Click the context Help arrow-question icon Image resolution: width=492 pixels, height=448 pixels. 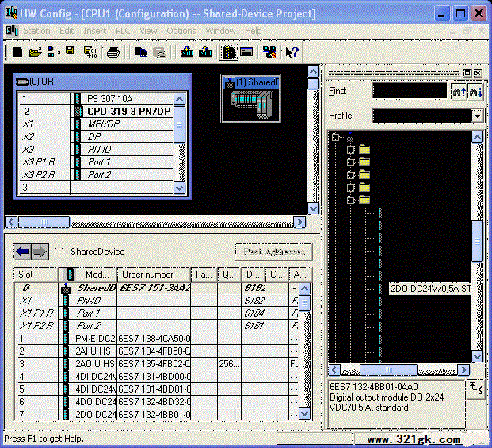[292, 52]
